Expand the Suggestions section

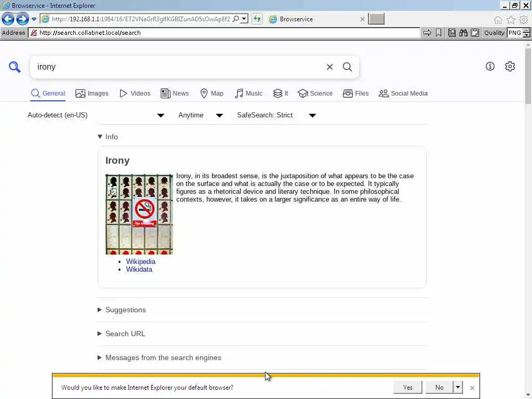(122, 310)
